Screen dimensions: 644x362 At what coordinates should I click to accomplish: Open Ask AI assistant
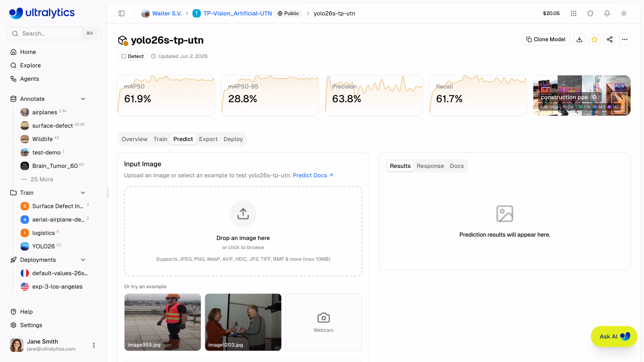614,337
